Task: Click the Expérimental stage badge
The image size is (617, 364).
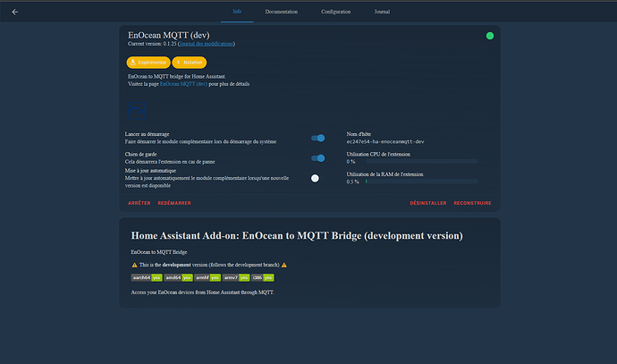Action: 142,63
